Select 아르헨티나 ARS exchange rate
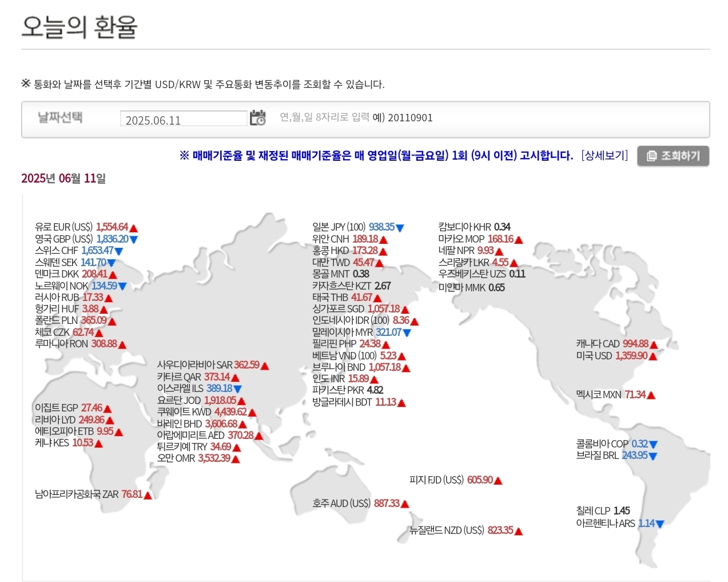 click(620, 524)
